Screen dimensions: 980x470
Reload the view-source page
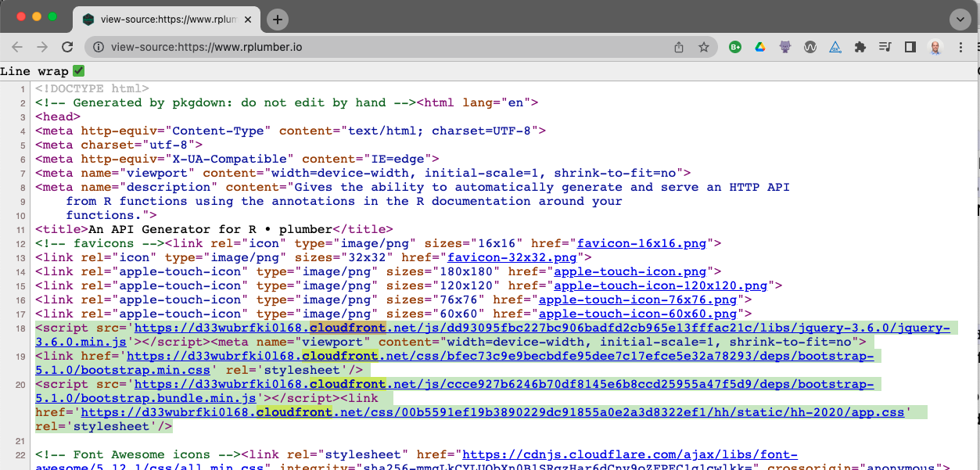pos(67,47)
